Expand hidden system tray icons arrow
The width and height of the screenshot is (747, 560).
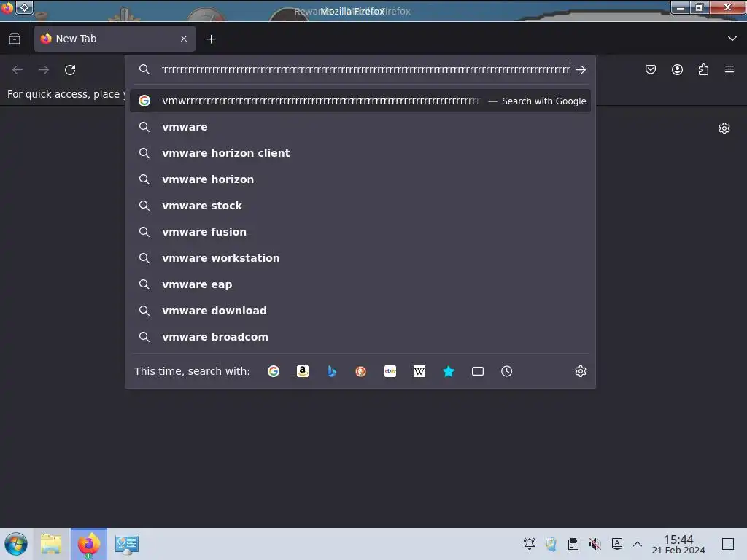click(x=638, y=544)
